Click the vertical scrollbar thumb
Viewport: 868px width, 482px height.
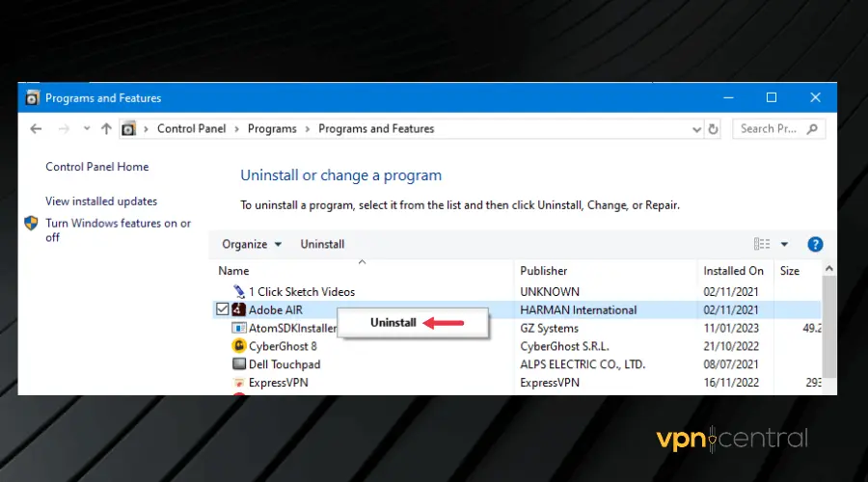coord(828,327)
